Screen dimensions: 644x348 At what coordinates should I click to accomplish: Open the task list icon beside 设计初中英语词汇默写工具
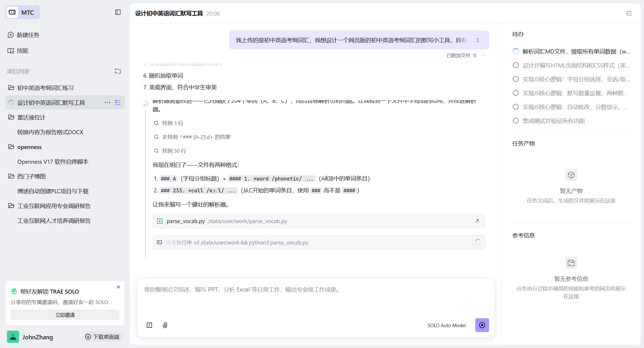click(x=118, y=103)
